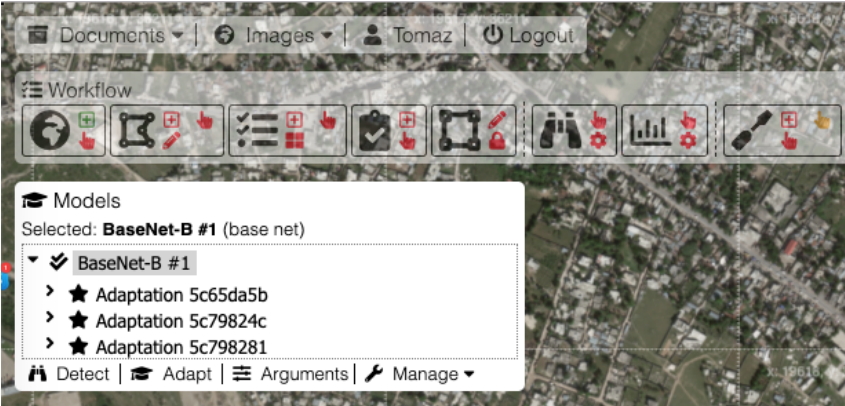
Task: Expand the Adaptation 5c65da5b node
Action: (51, 292)
